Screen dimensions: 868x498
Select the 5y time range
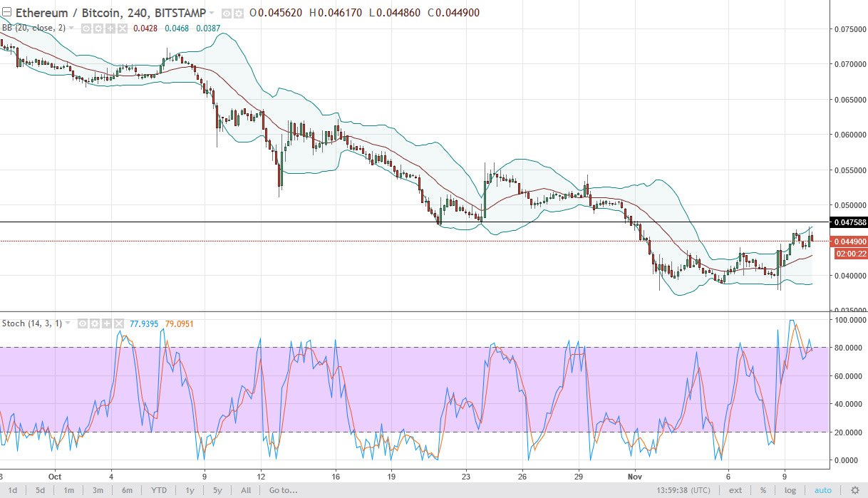[217, 490]
